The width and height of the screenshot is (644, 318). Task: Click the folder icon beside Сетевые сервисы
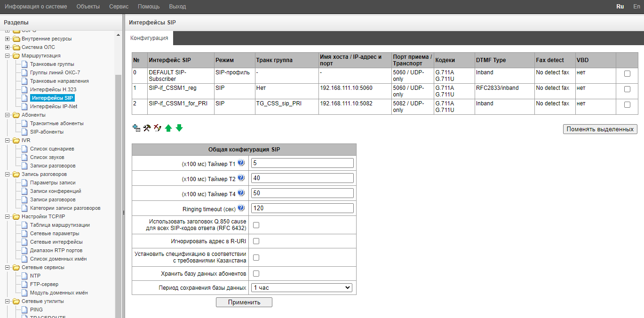pyautogui.click(x=16, y=267)
